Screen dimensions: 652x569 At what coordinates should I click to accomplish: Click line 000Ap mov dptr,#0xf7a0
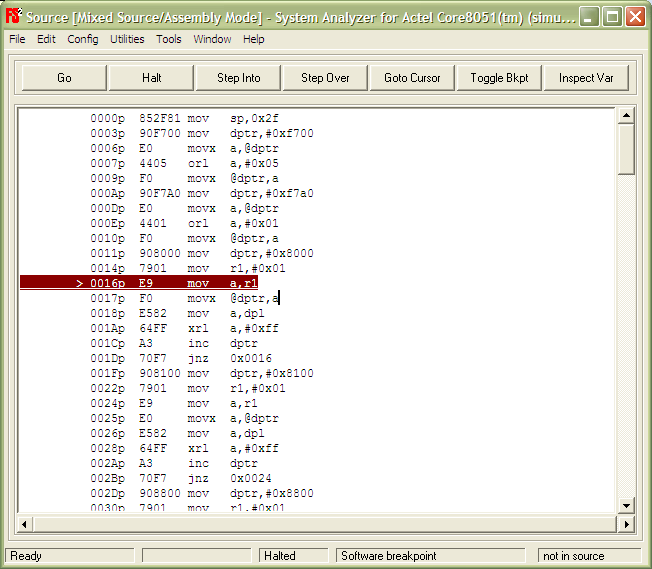[x=202, y=193]
